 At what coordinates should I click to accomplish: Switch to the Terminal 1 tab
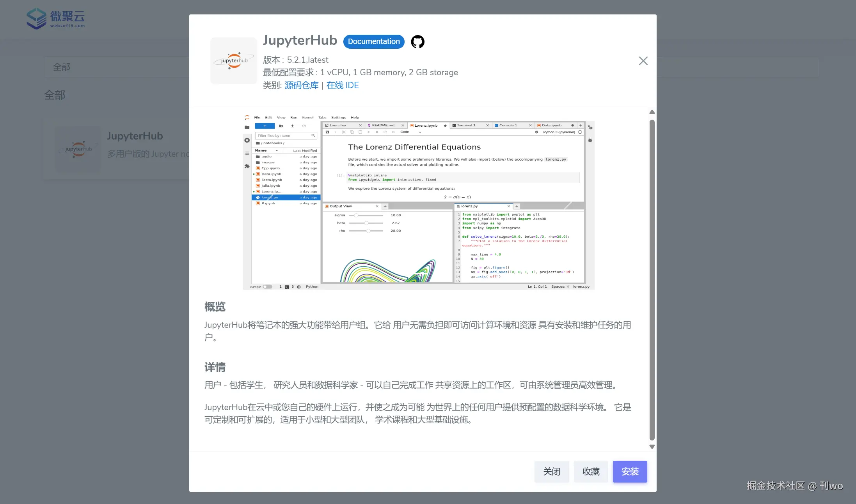466,126
